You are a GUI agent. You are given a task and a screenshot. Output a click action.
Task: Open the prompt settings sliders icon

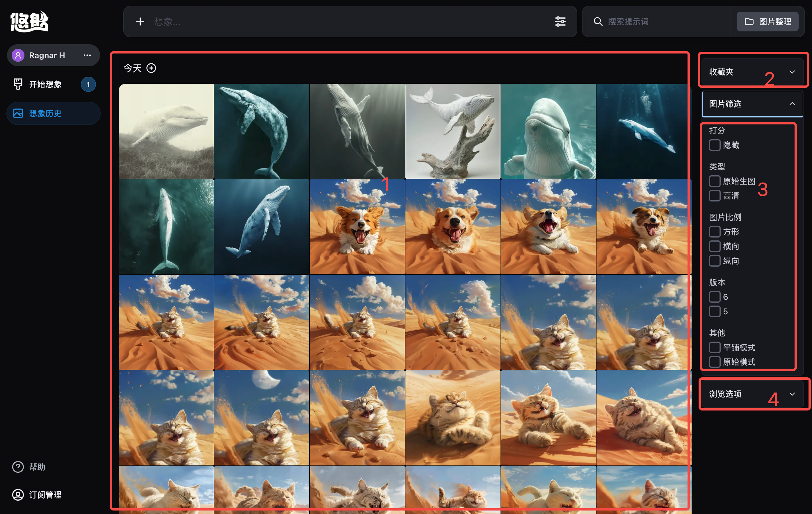[x=560, y=22]
